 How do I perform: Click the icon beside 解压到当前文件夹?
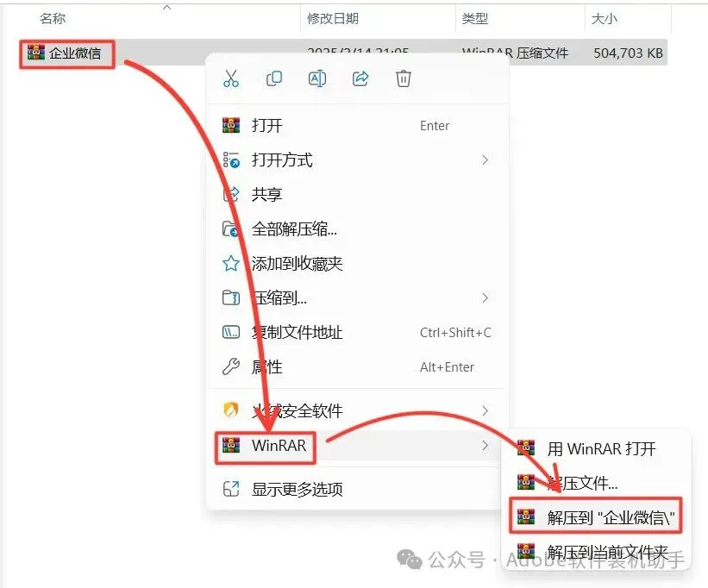tap(526, 551)
